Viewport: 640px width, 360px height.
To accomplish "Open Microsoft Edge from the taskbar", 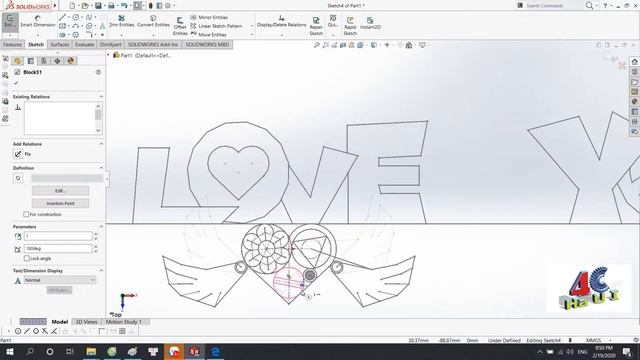I will coord(216,351).
